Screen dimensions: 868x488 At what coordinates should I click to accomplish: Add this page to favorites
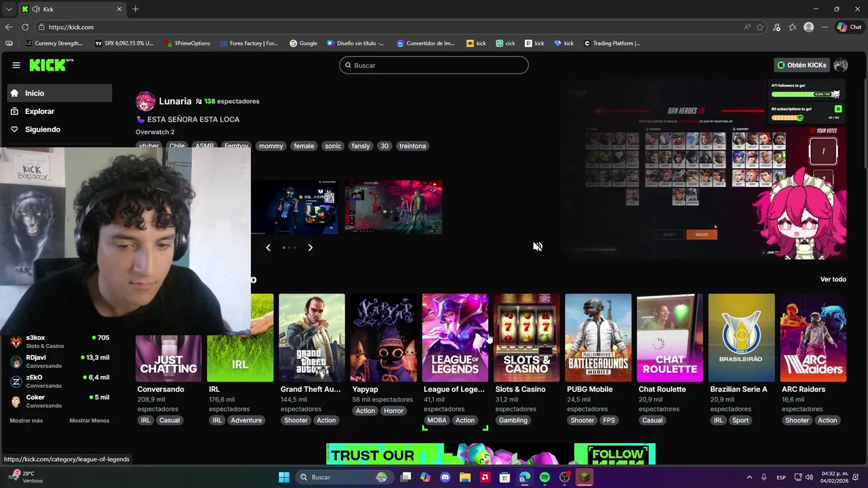tap(760, 27)
